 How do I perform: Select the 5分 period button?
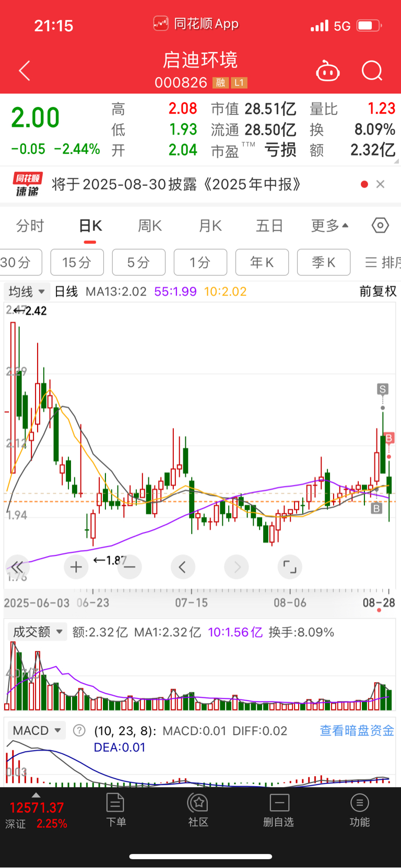[x=139, y=262]
